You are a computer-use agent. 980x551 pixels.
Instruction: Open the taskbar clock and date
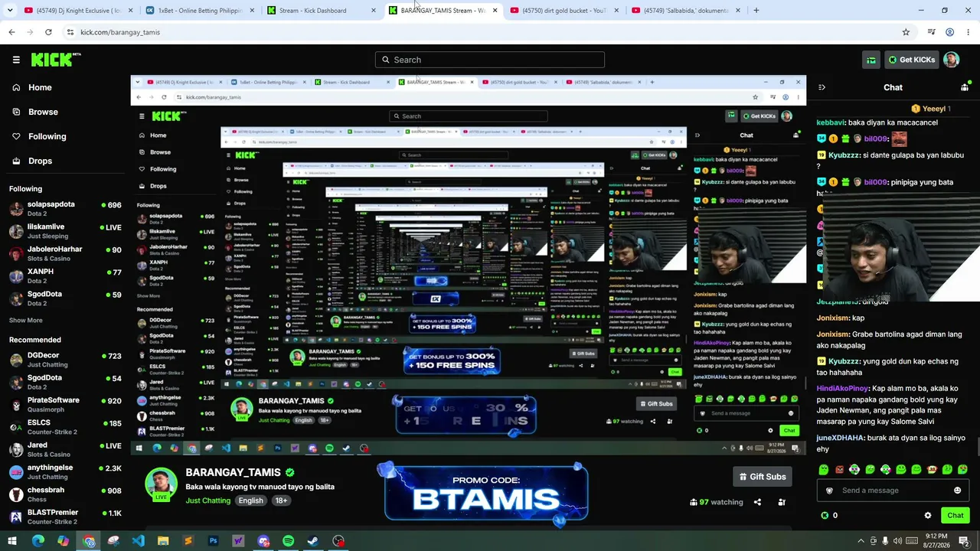(x=935, y=541)
